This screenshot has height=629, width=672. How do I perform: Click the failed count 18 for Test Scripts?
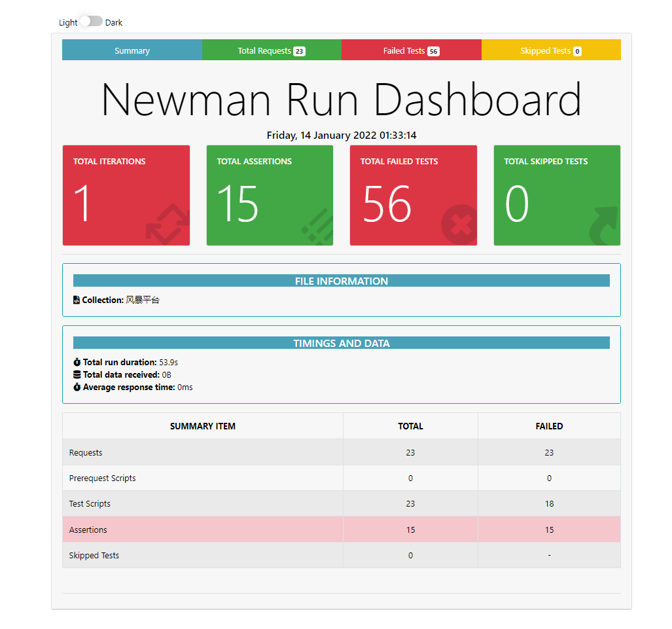(550, 504)
